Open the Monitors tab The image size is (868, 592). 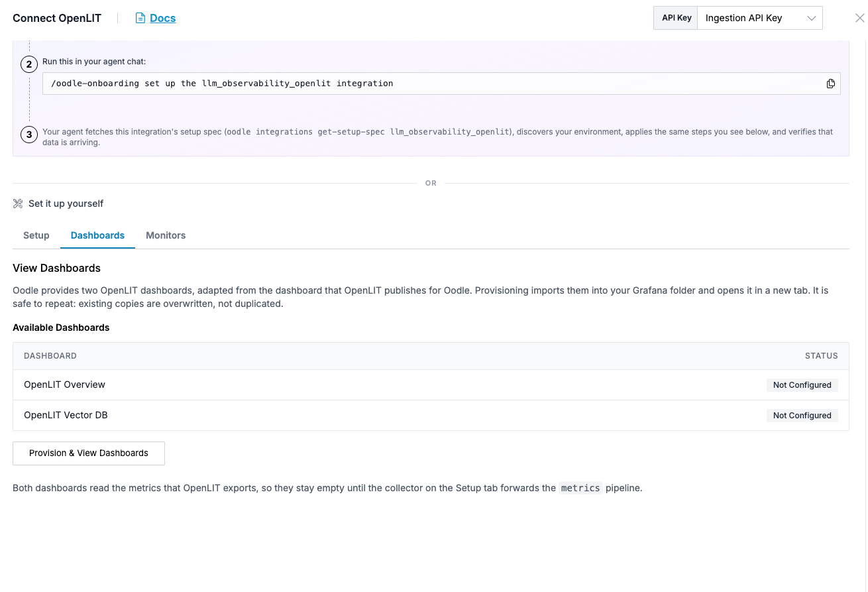pos(166,235)
